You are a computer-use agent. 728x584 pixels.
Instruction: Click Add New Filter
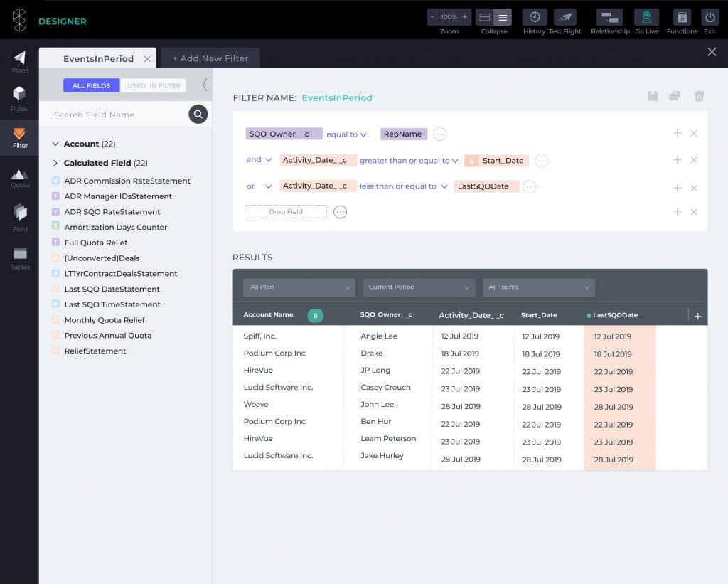210,58
